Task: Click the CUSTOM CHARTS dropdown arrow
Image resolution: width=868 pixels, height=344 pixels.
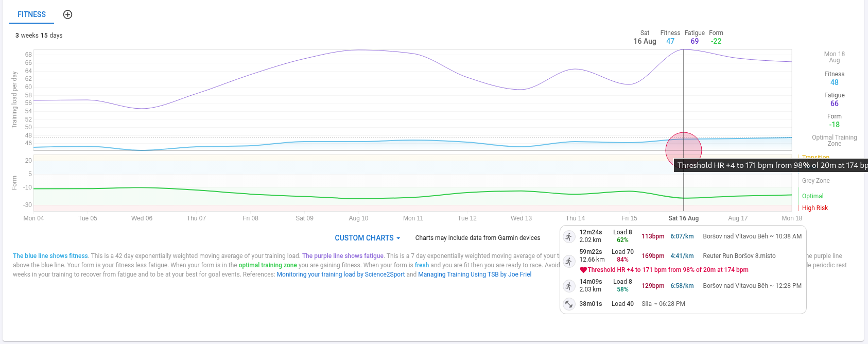Action: click(x=398, y=238)
